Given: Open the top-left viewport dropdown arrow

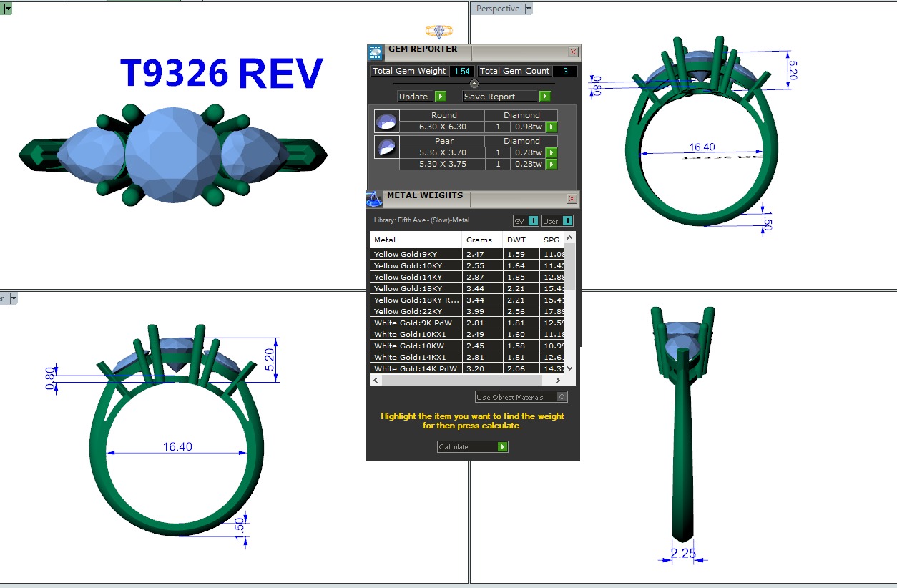Looking at the screenshot, I should click(7, 9).
